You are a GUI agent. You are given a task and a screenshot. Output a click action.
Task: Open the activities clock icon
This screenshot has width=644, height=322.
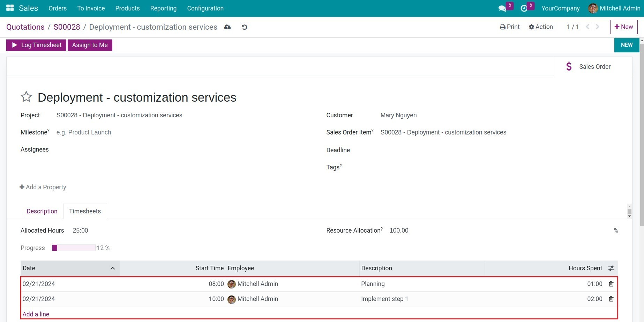click(524, 8)
